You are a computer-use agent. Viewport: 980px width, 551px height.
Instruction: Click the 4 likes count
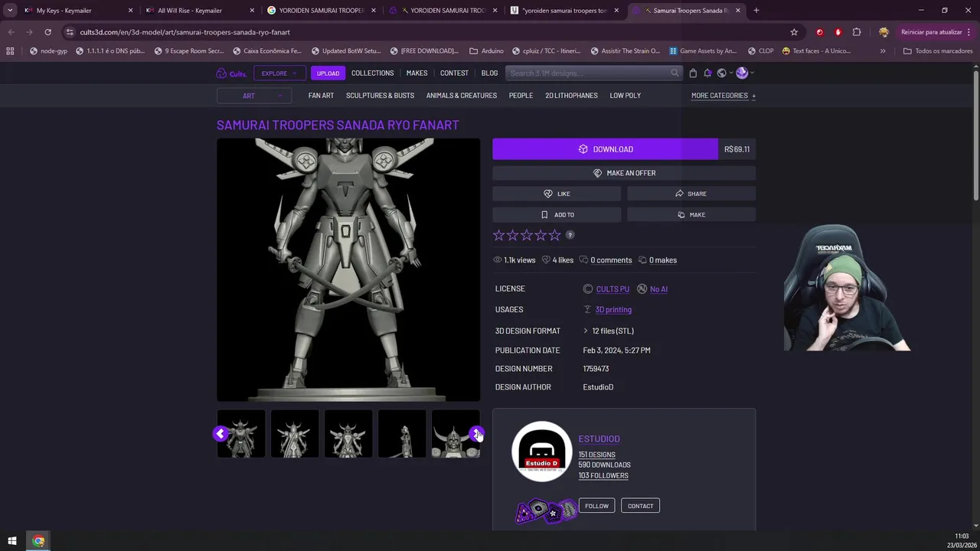tap(563, 260)
